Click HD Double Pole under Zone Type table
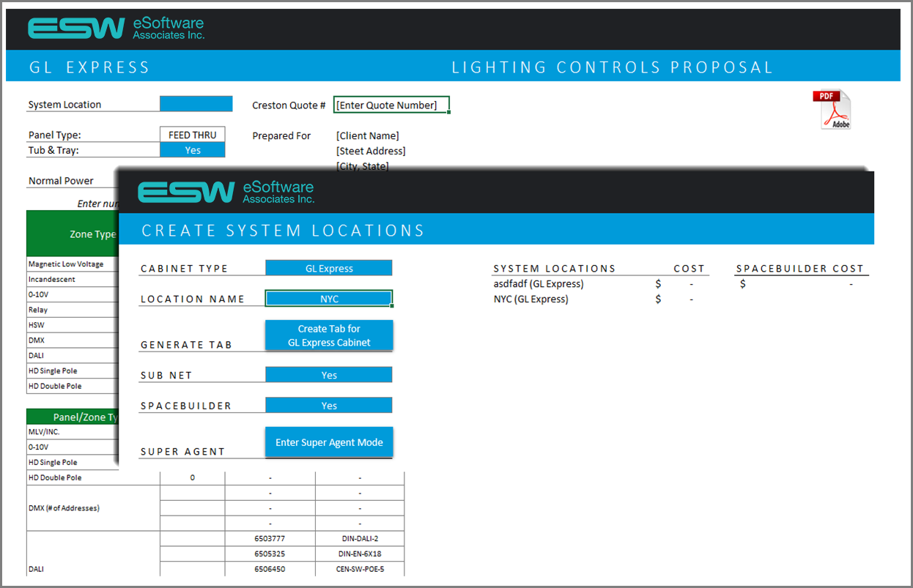 click(71, 386)
